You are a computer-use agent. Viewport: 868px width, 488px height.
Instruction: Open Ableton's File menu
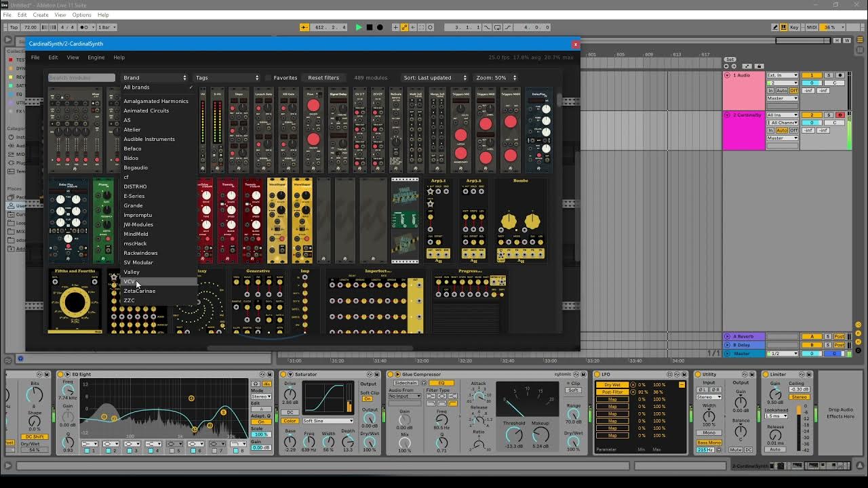(x=7, y=15)
